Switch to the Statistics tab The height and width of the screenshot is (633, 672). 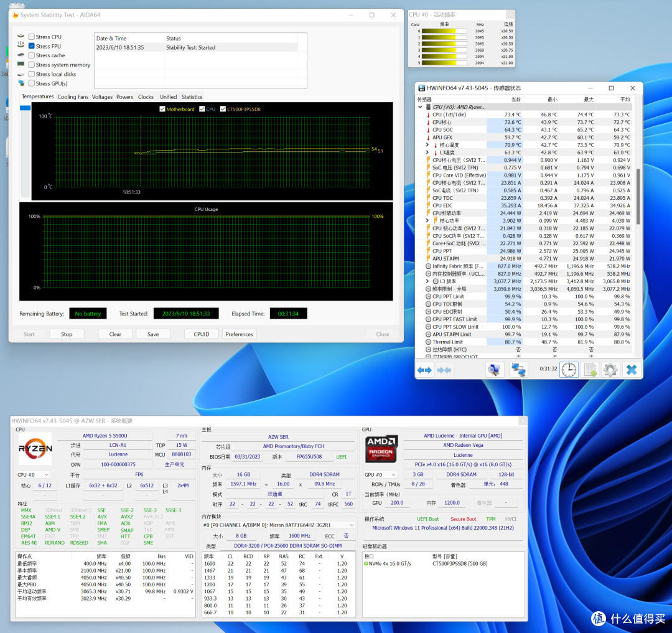pos(192,97)
